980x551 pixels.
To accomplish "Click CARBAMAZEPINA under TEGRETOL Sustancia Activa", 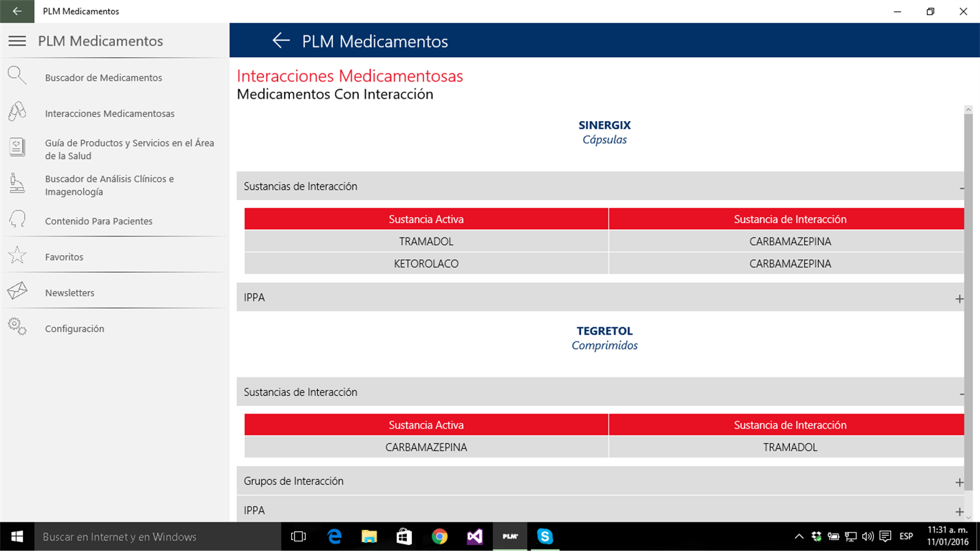I will [x=426, y=447].
